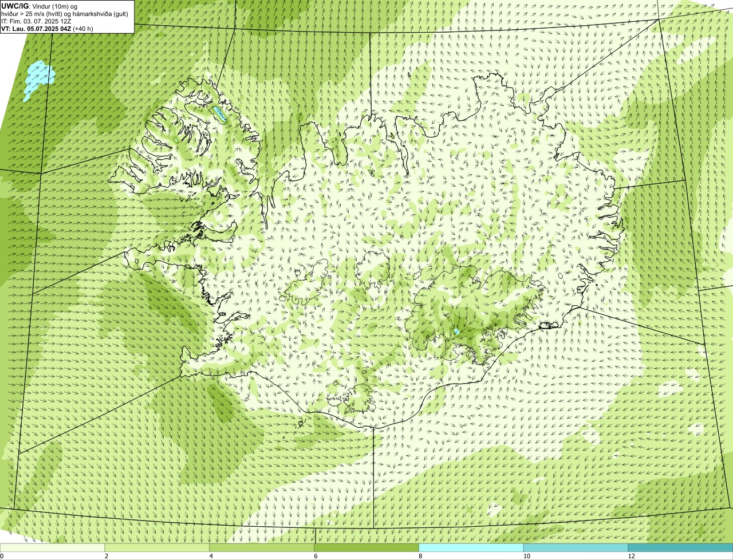Select the 'VT: Lau. 05.07.2025 04Z (+40 h)' line

click(47, 28)
